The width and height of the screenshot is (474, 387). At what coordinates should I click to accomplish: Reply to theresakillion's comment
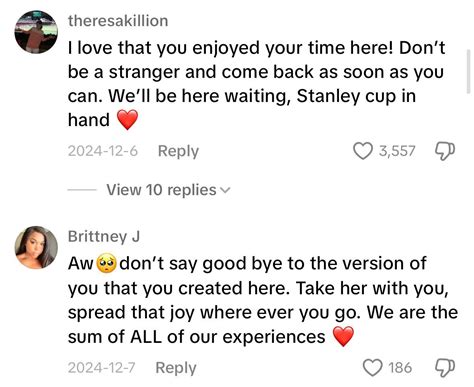coord(178,151)
